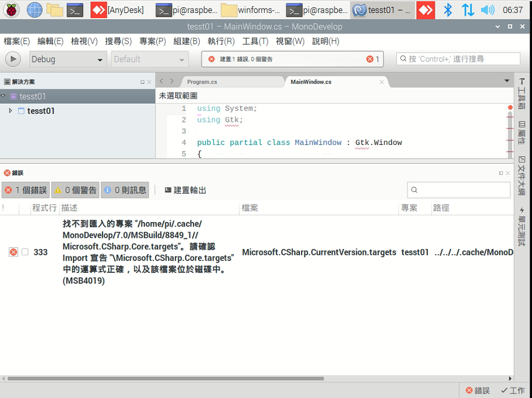Open the Bluetooth tray menu
The width and height of the screenshot is (532, 398).
[x=448, y=10]
